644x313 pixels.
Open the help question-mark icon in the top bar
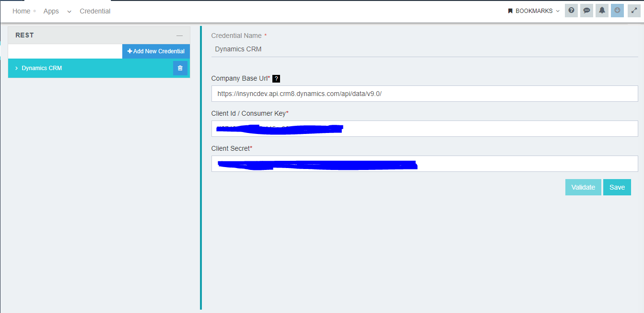pos(571,11)
